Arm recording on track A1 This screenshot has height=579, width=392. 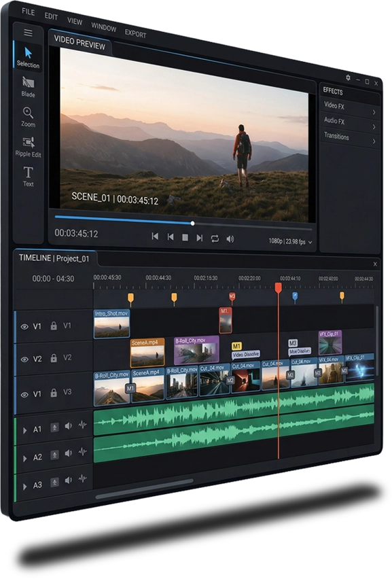tap(54, 427)
